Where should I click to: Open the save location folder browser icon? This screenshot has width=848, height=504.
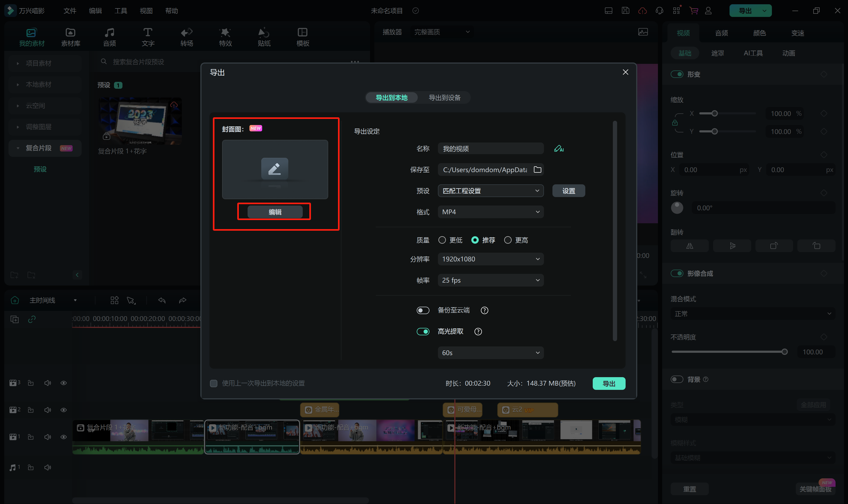[x=537, y=170]
